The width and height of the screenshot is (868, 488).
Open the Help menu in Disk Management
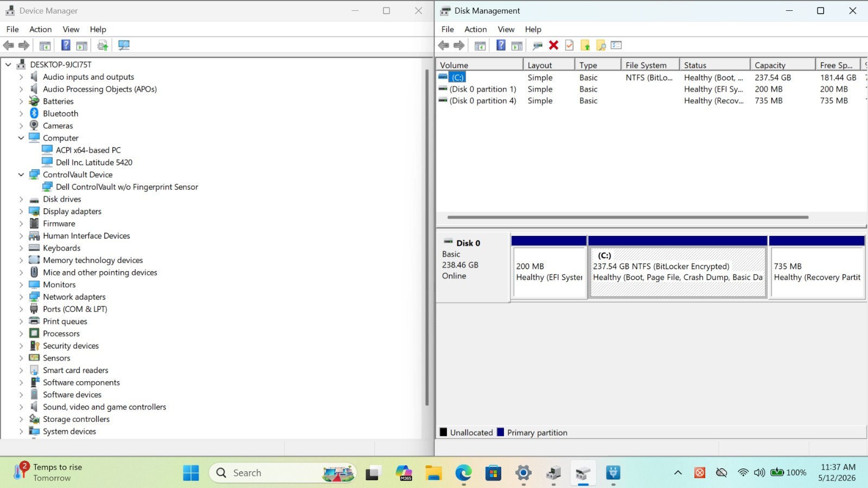point(533,29)
